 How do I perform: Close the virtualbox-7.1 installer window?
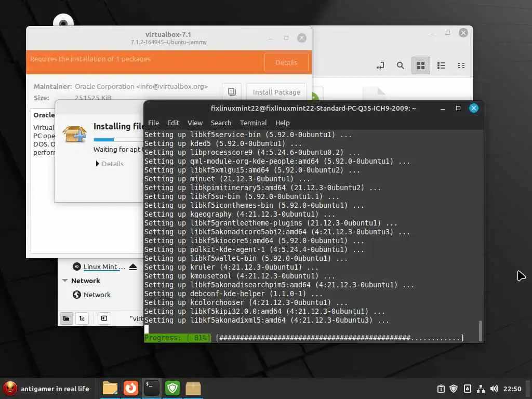302,38
